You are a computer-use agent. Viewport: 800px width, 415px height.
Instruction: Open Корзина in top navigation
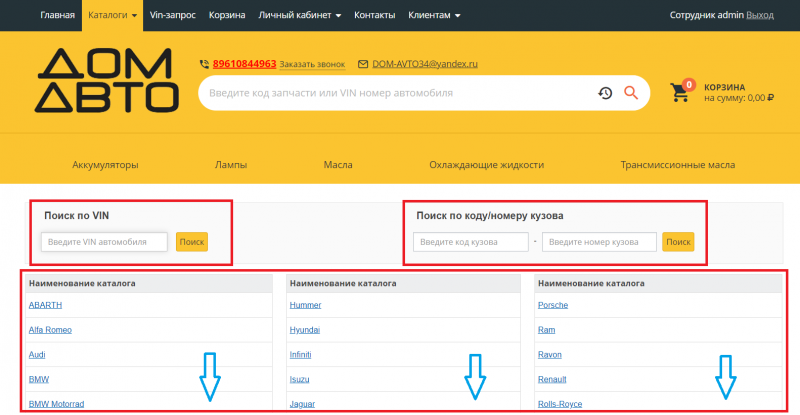pos(227,15)
